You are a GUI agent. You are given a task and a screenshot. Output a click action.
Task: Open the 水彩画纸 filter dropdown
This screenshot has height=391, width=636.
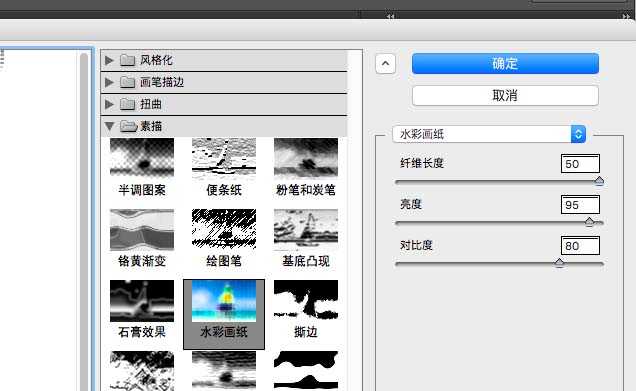click(x=489, y=134)
